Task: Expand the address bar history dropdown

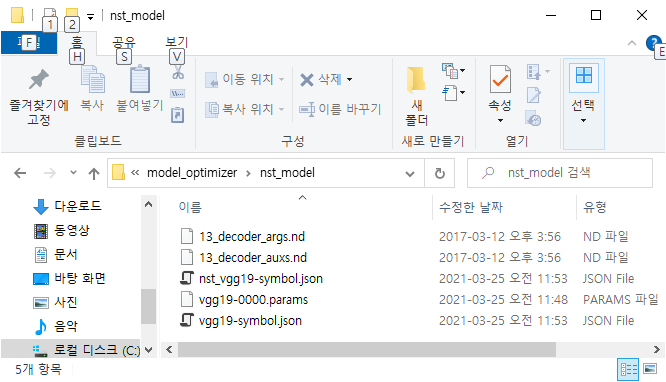Action: tap(410, 173)
